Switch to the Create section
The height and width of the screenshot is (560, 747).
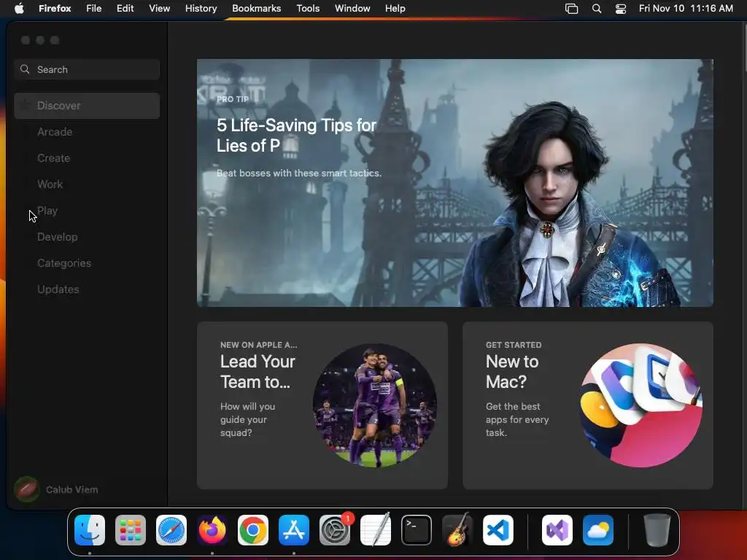pyautogui.click(x=87, y=158)
